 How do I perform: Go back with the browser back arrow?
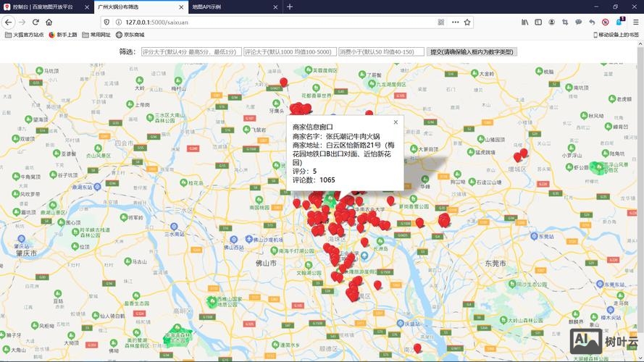click(9, 22)
